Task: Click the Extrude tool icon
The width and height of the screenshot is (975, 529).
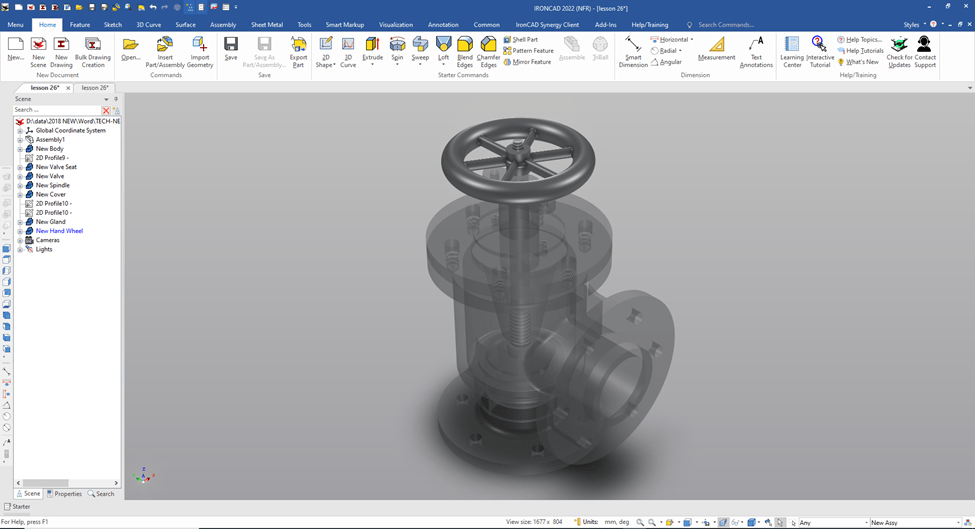Action: click(x=372, y=46)
